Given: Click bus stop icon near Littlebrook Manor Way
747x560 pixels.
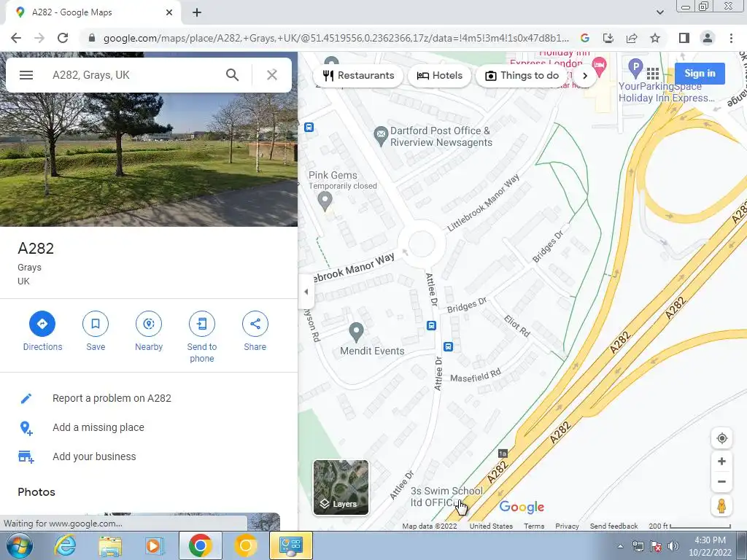Looking at the screenshot, I should point(309,127).
